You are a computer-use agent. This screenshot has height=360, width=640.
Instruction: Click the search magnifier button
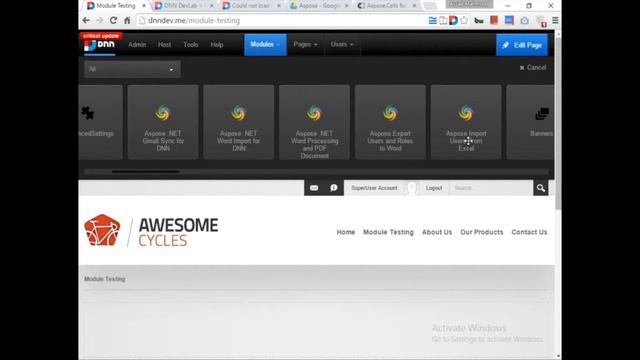coord(541,188)
